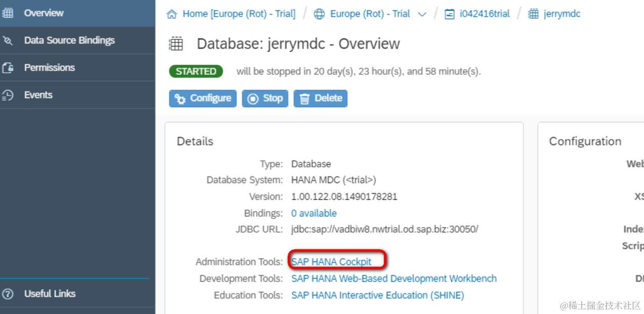Click the Database: jerrymdc - Overview title
Viewport: 644px width, 314px height.
298,44
